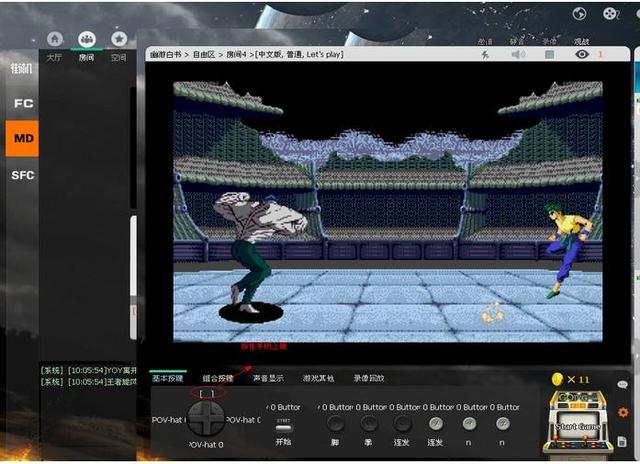Click the speed/lightning icon in room bar
Screen dimensions: 640x464
click(485, 54)
